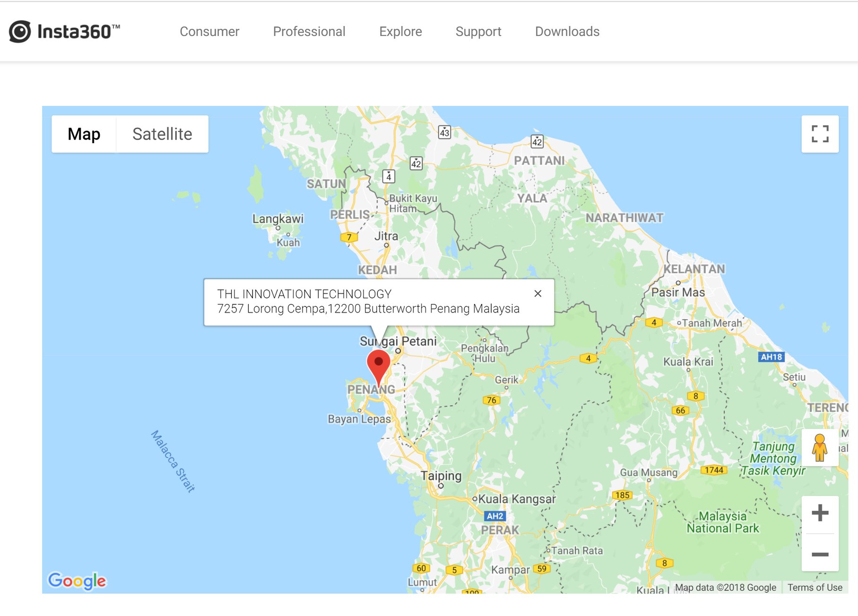This screenshot has width=858, height=616.
Task: Click the PATTANI label on the map
Action: point(539,161)
